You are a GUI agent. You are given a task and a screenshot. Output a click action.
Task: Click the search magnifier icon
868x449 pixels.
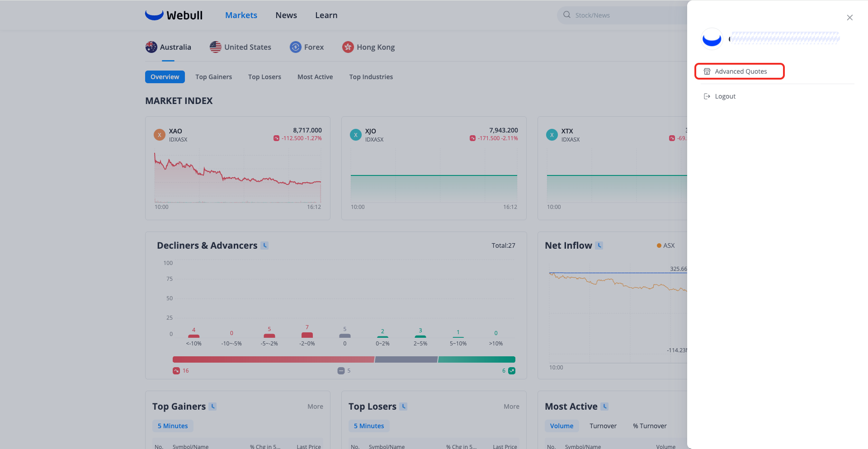click(x=566, y=15)
